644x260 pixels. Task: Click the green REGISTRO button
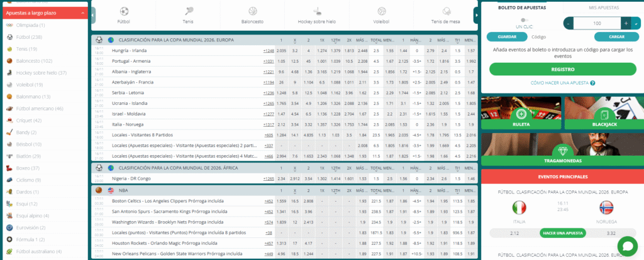563,69
